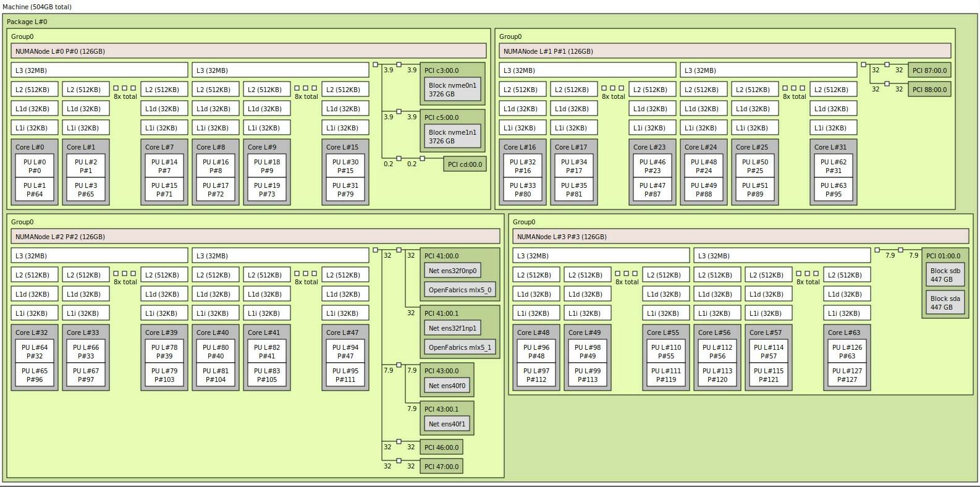
Task: Select the PCI 47:00.0 device box
Action: click(x=441, y=467)
